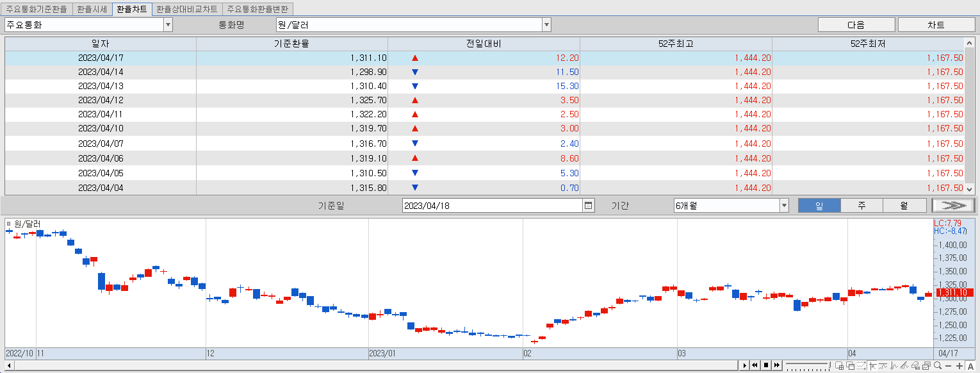This screenshot has width=980, height=373.
Task: Click the plus zoom-in icon
Action: tap(960, 366)
